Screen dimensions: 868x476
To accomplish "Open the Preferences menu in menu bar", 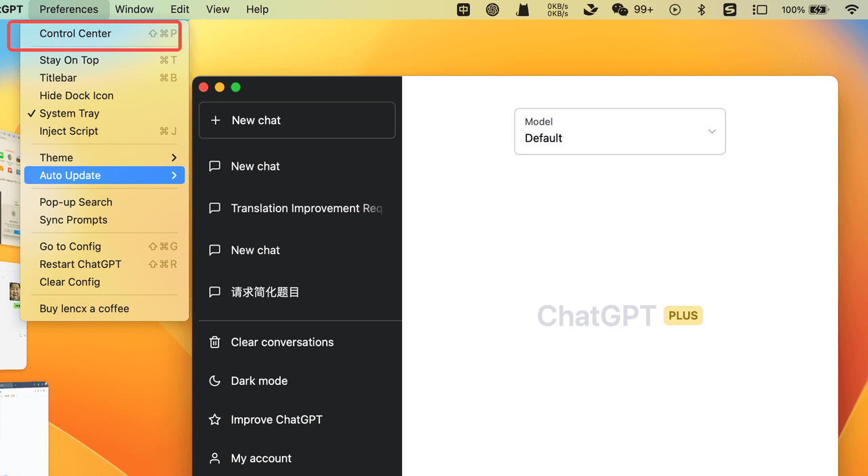I will click(69, 9).
